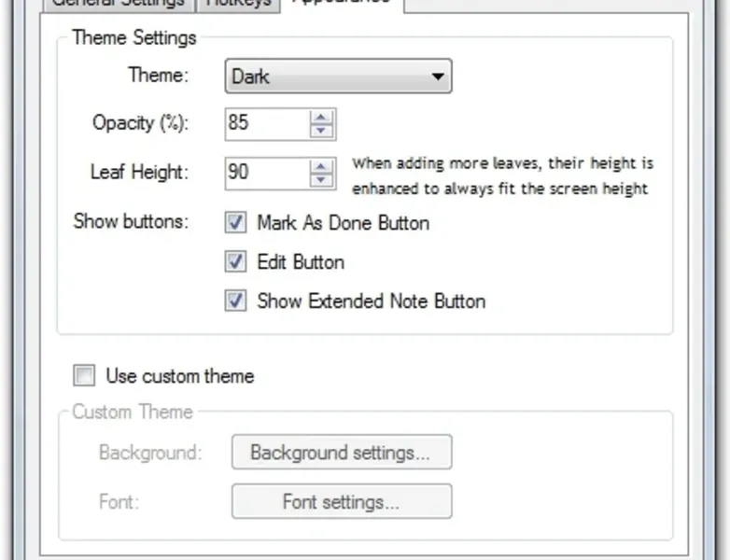Decrease Leaf Height using down arrow
The width and height of the screenshot is (730, 560).
321,179
